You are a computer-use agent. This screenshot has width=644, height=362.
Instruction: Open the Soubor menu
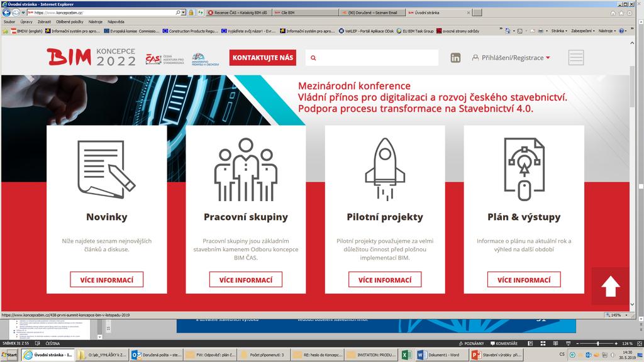(x=9, y=22)
